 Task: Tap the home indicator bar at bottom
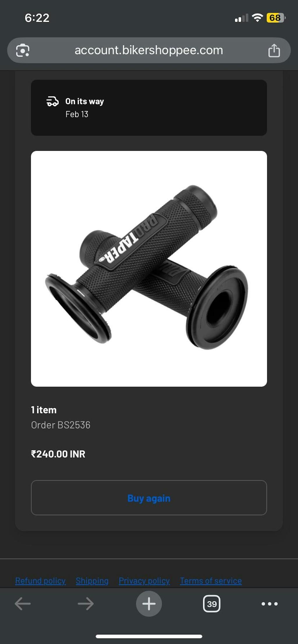(149, 636)
